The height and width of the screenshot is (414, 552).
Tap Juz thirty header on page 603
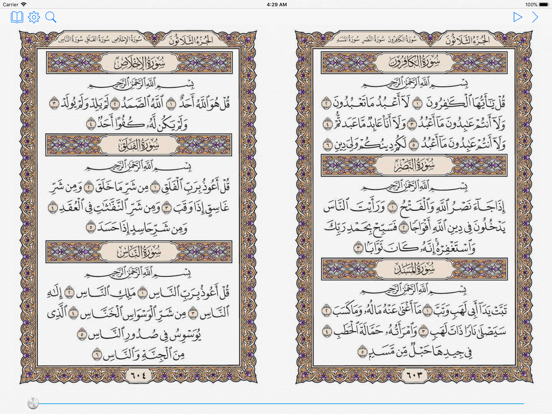click(x=467, y=40)
